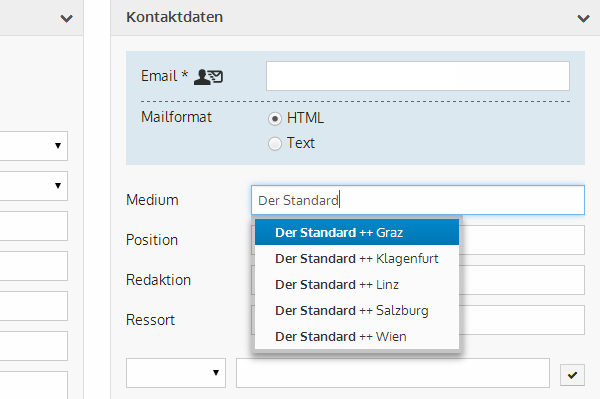This screenshot has width=600, height=399.
Task: Choose Der Standard ++ Klagenfurt suggestion
Action: click(357, 258)
